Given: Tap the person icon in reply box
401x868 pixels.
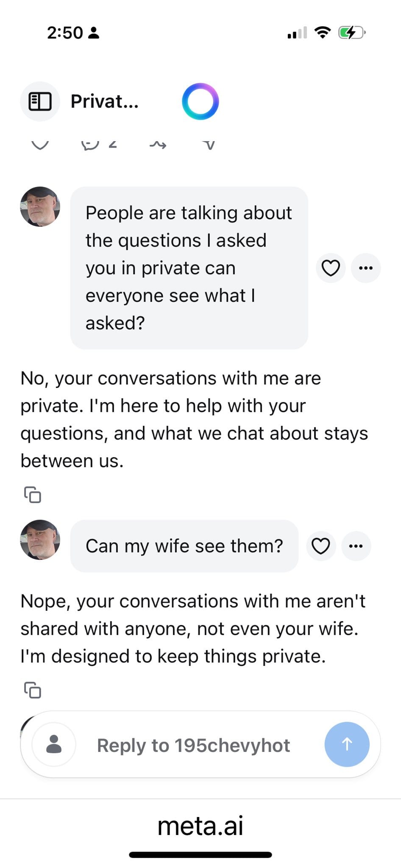Looking at the screenshot, I should tap(54, 744).
